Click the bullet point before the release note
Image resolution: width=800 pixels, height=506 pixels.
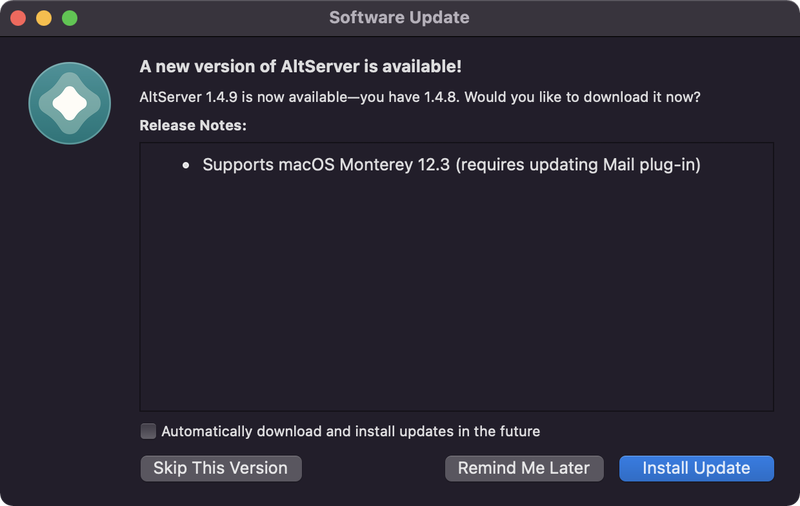point(186,165)
